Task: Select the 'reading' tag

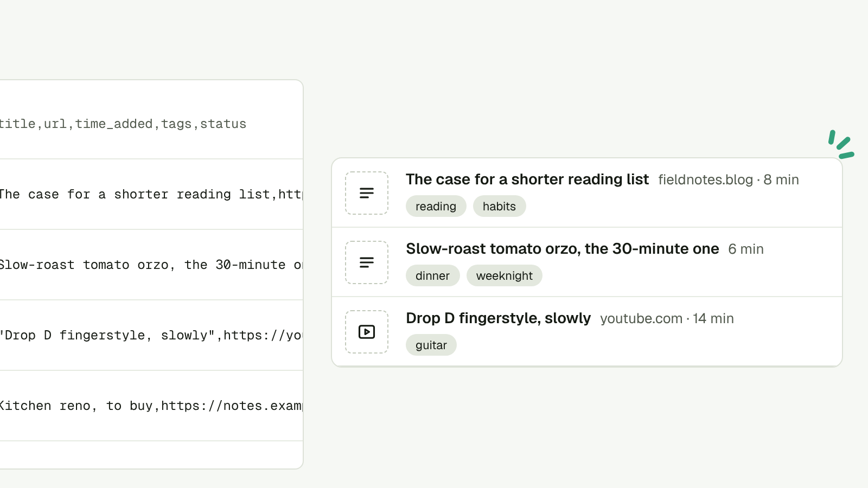Action: 436,206
